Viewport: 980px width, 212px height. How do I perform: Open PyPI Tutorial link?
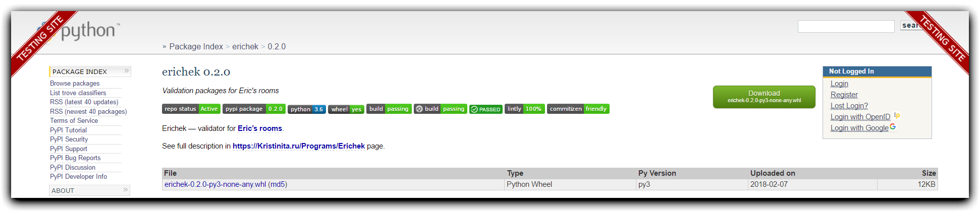[69, 130]
